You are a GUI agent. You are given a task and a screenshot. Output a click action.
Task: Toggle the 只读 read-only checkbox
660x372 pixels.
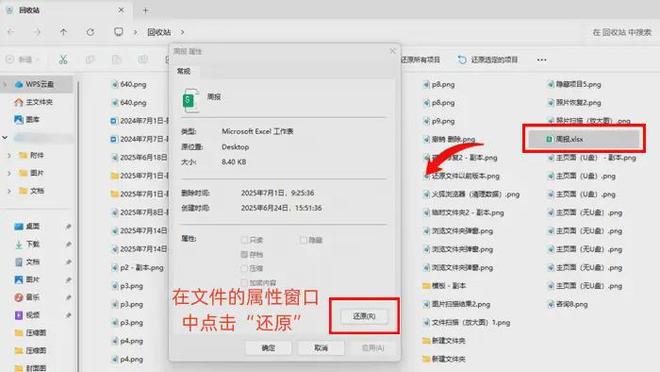pyautogui.click(x=244, y=240)
